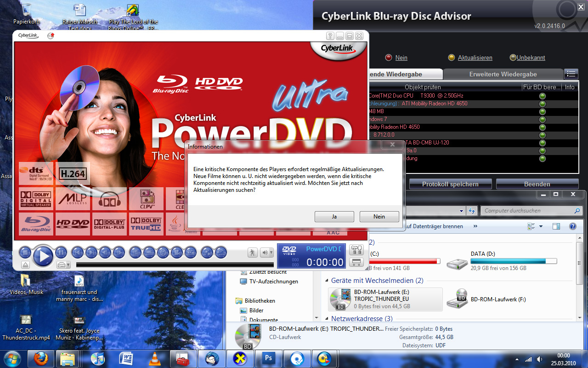
Task: Click Protokoll speichern button
Action: pos(450,184)
